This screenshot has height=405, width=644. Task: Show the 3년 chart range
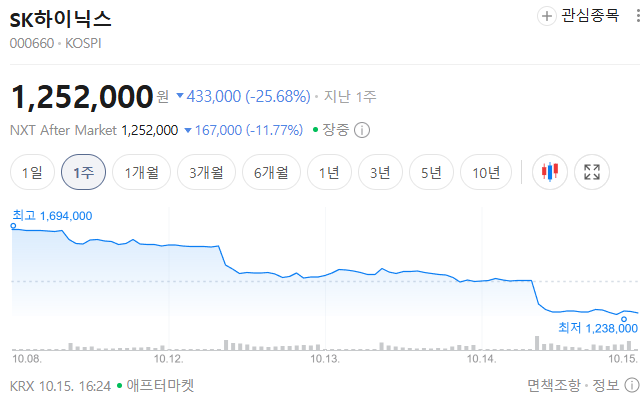[380, 172]
